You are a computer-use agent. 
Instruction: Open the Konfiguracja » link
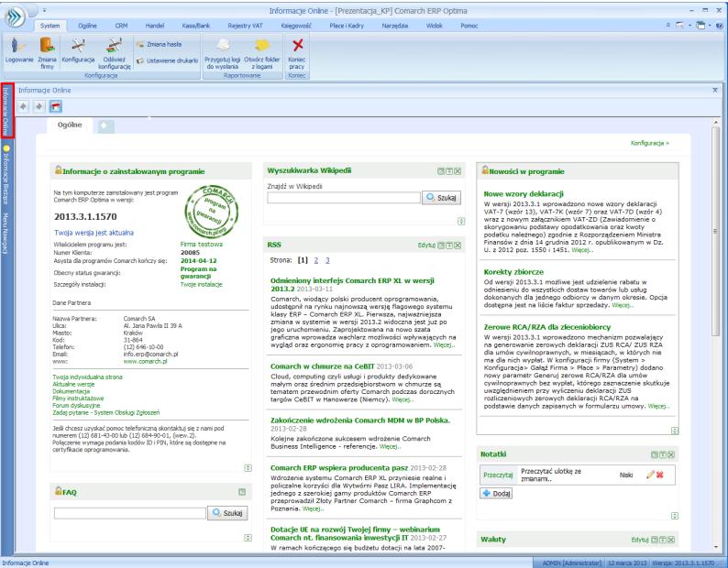pos(649,143)
